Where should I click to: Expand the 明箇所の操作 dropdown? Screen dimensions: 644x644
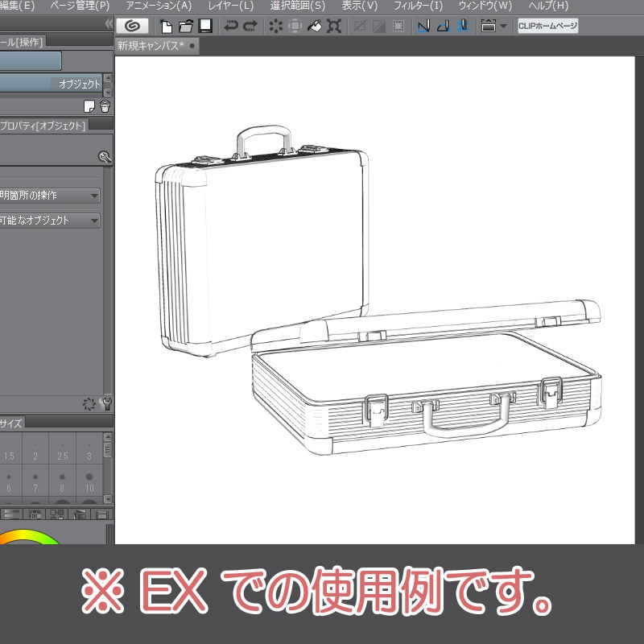[93, 194]
